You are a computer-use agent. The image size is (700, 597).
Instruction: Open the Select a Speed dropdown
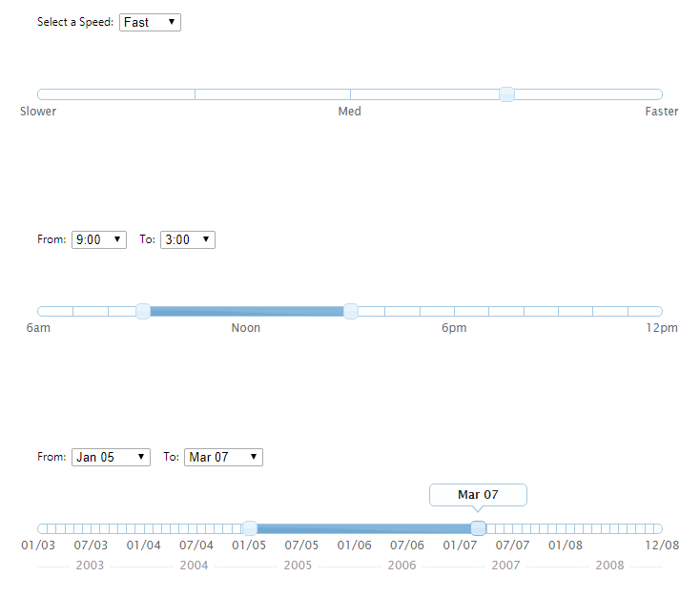pyautogui.click(x=150, y=22)
